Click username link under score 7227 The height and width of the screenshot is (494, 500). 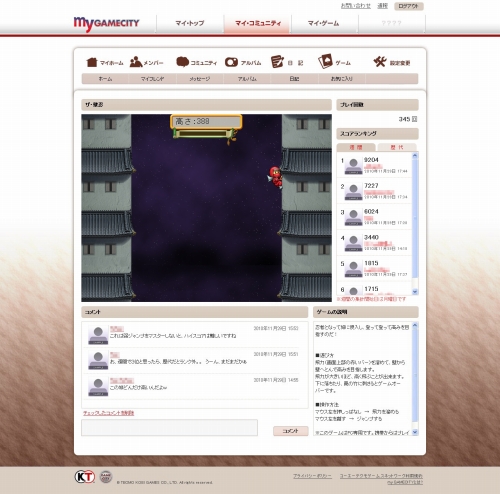379,192
